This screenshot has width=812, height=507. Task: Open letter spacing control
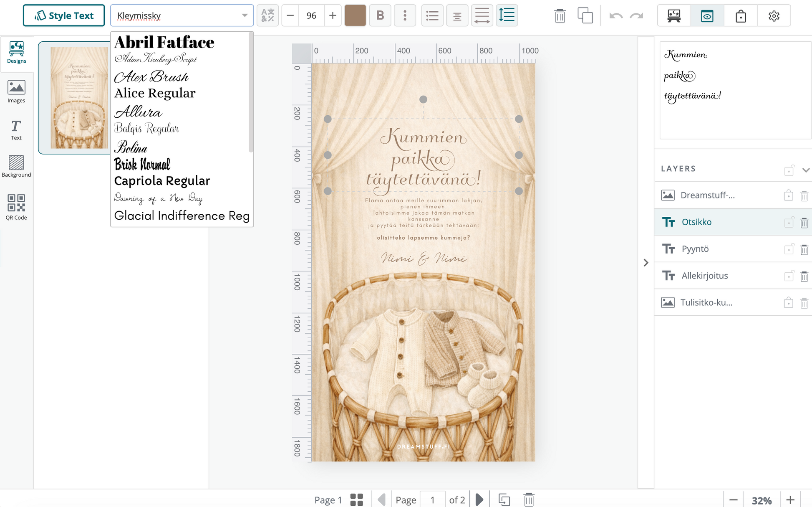pyautogui.click(x=482, y=15)
